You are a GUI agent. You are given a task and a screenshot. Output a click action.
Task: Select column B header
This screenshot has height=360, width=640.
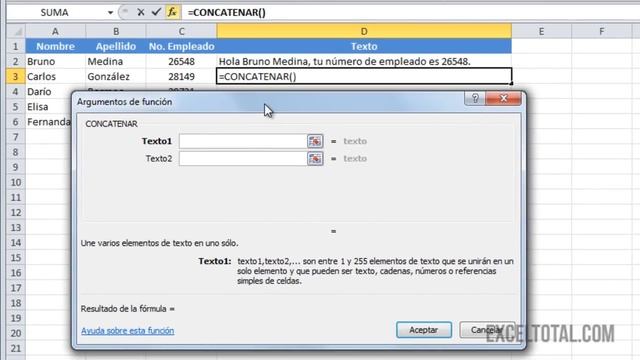point(116,31)
